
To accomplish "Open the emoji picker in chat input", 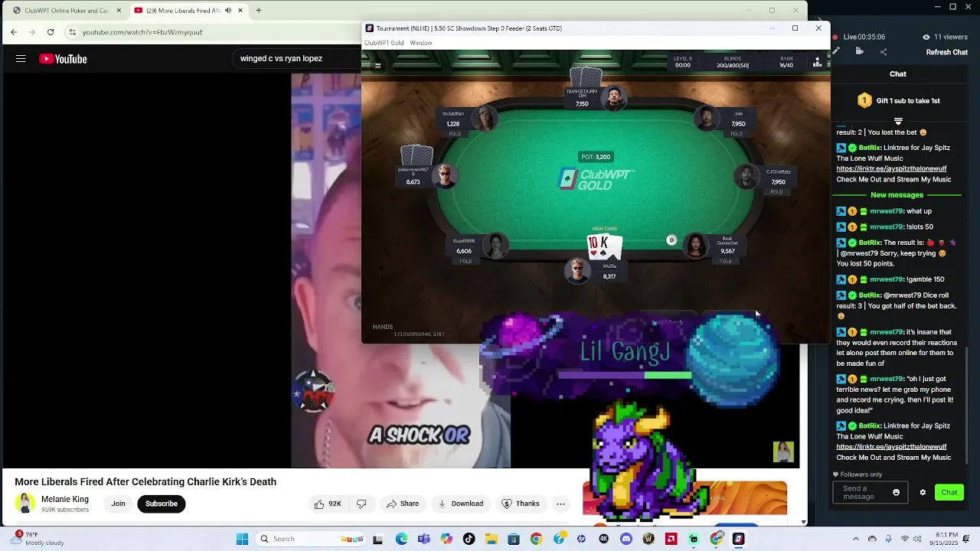I will tap(896, 492).
